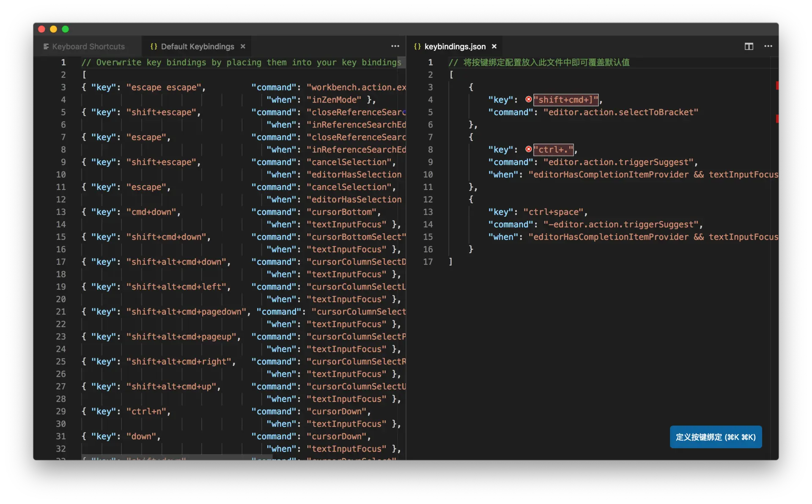Click the "editor.action.selectToBracket" command string

pos(620,112)
